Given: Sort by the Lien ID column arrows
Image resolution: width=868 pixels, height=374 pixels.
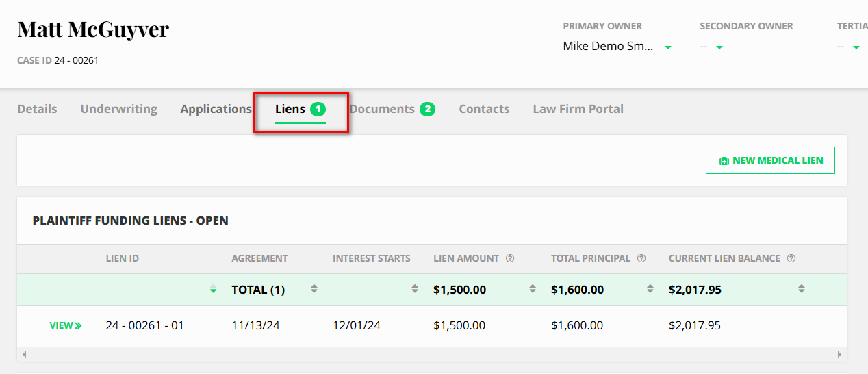Looking at the screenshot, I should pos(214,289).
